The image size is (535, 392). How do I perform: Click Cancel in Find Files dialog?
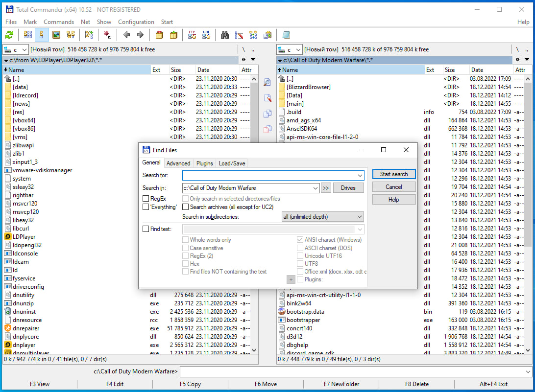click(394, 187)
